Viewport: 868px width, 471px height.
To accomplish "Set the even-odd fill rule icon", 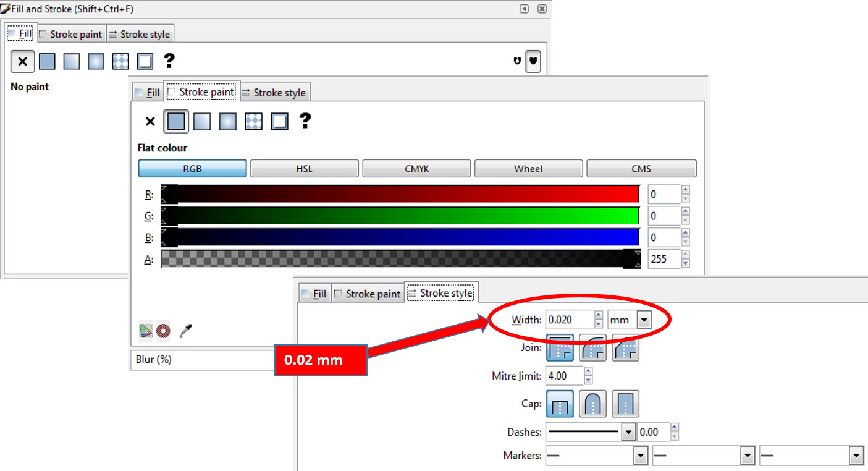I will click(x=517, y=61).
